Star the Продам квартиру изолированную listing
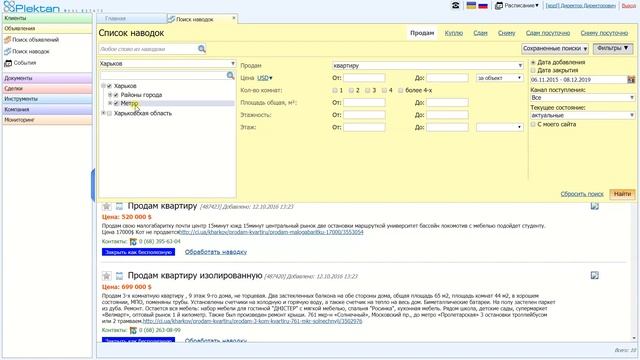The image size is (640, 360). point(107,276)
